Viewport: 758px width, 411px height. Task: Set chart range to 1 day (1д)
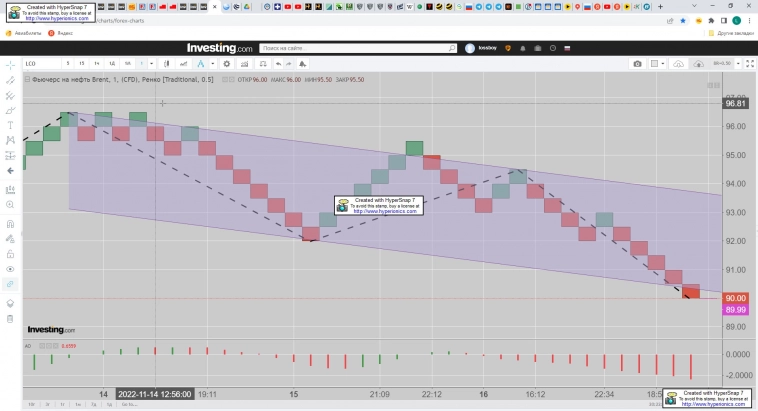point(109,404)
